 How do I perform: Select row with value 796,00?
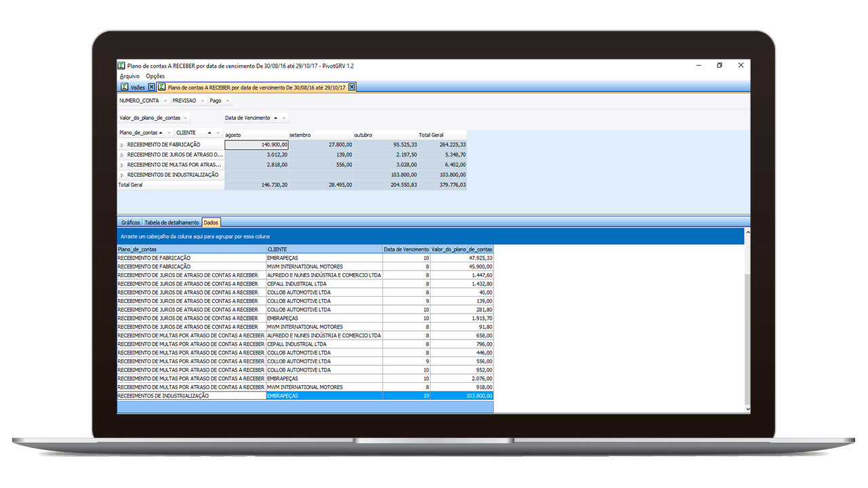305,344
